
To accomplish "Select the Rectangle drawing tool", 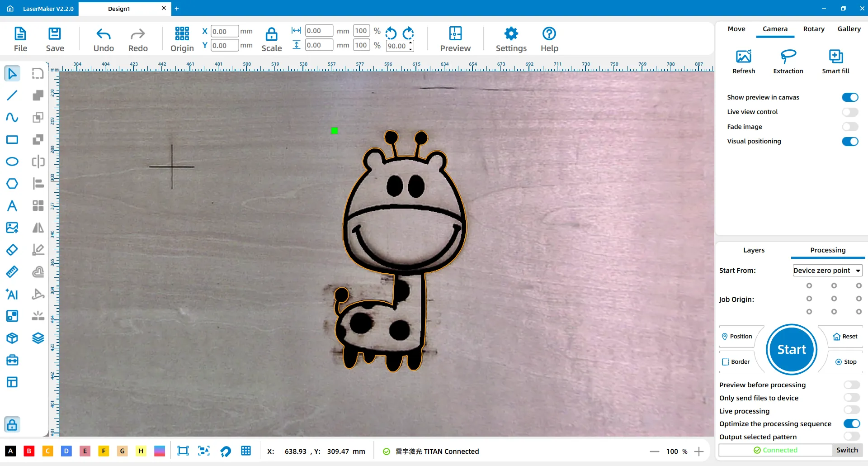I will (x=12, y=139).
